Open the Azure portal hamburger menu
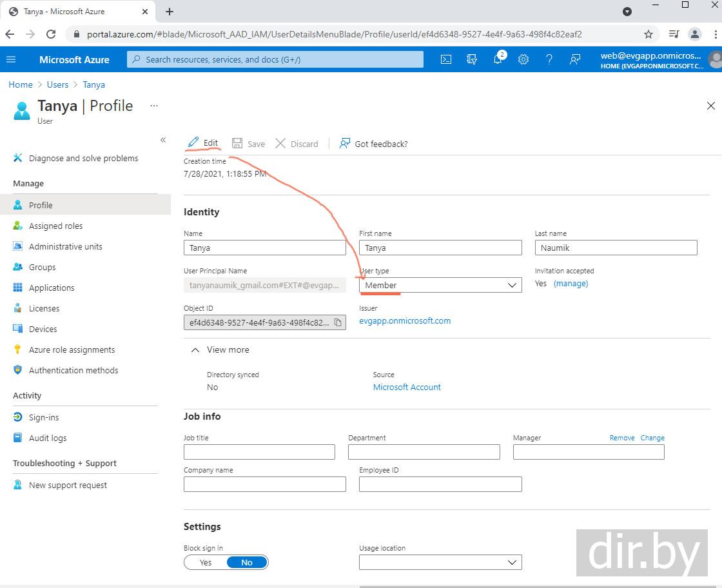This screenshot has height=588, width=722. point(11,59)
